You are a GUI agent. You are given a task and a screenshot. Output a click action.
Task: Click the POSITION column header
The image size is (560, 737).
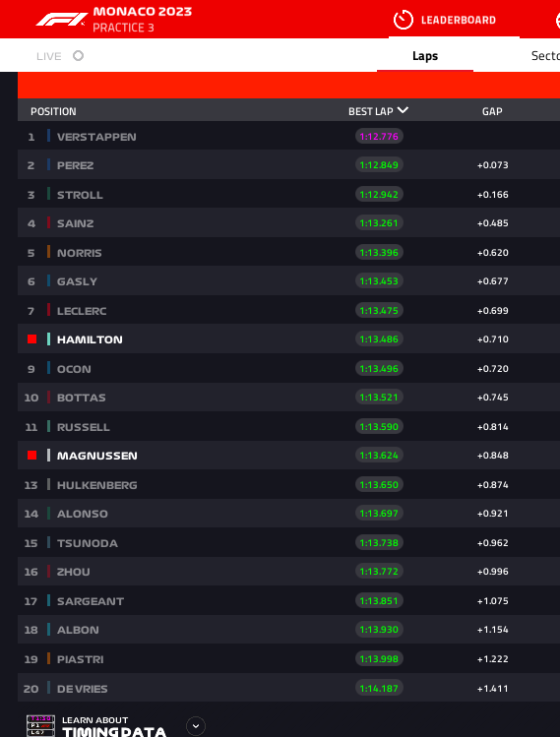[53, 111]
